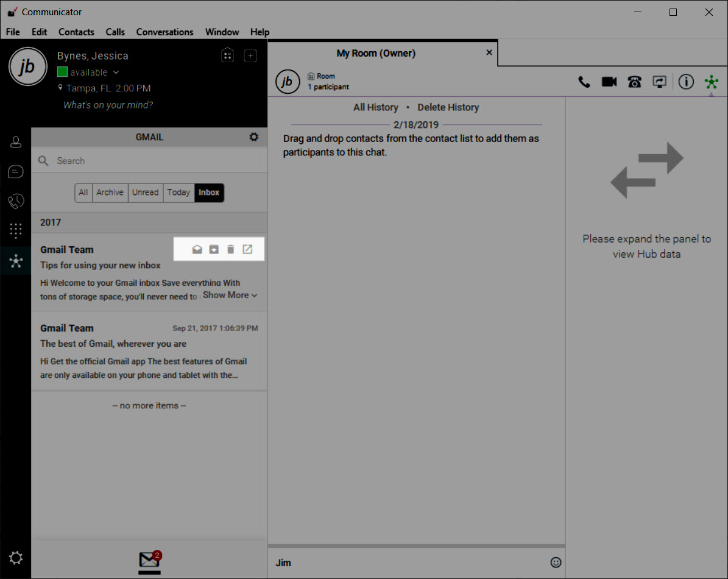Open Gmail panel settings gear
This screenshot has height=579, width=728.
(253, 137)
